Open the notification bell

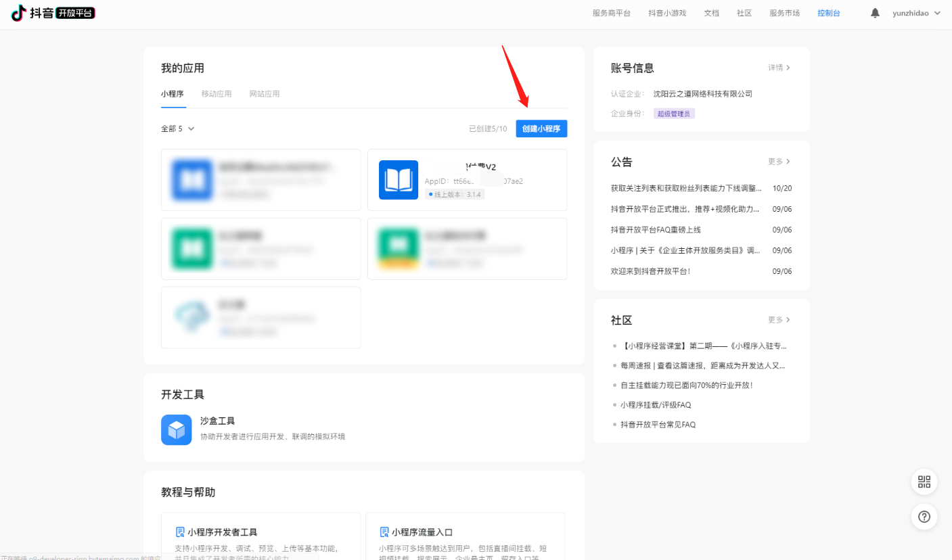(x=875, y=13)
